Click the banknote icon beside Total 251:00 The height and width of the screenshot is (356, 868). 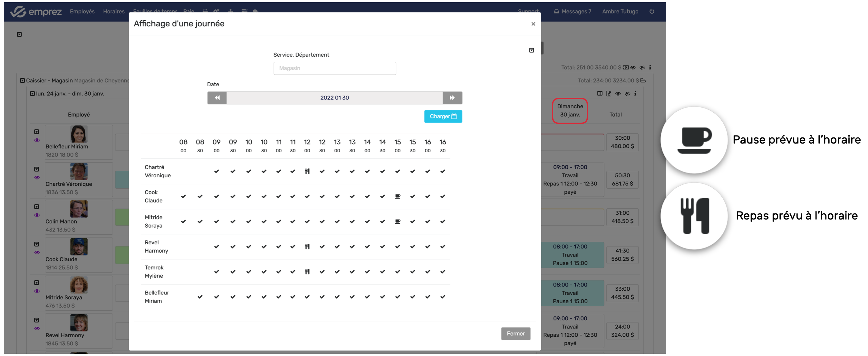pos(625,67)
